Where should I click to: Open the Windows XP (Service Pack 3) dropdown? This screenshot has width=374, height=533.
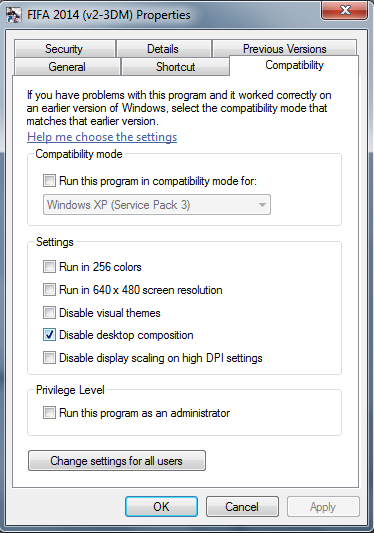point(157,205)
